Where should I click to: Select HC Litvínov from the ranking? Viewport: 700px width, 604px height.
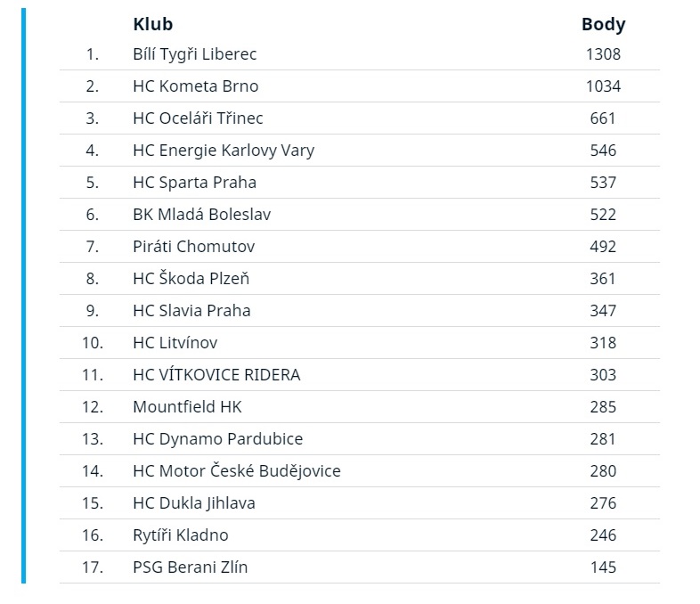175,343
